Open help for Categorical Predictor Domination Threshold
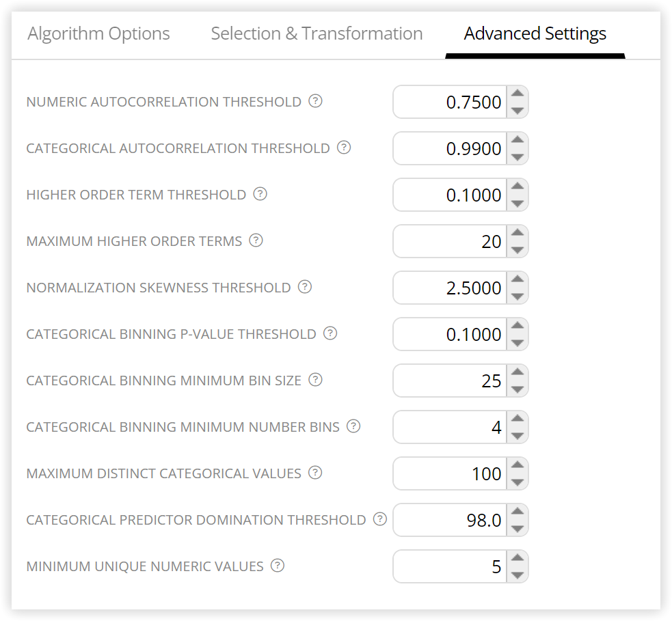 tap(380, 519)
